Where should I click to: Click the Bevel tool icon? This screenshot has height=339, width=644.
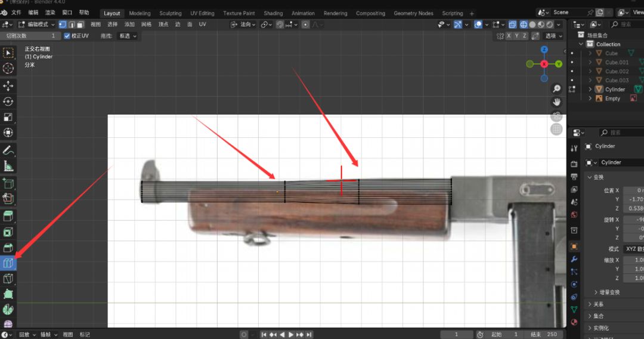pos(8,247)
